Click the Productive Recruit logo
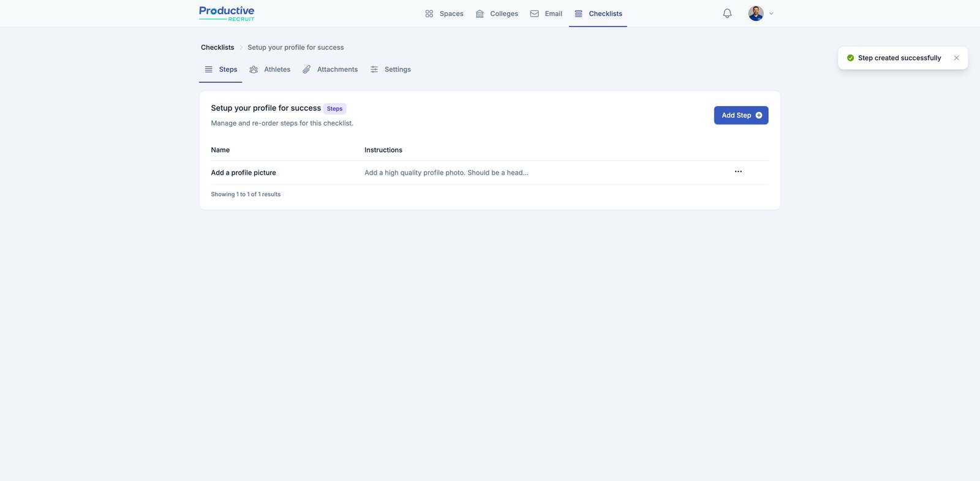This screenshot has width=980, height=481. [227, 13]
